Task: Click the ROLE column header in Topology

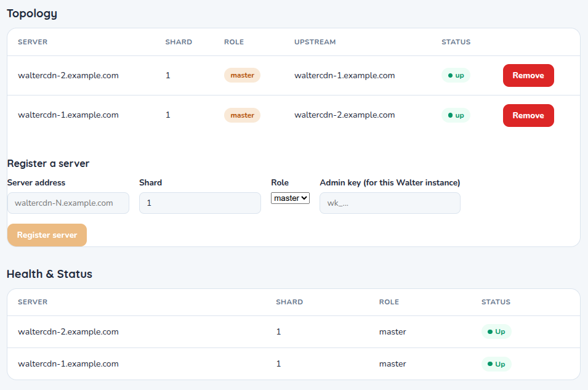Action: [234, 42]
